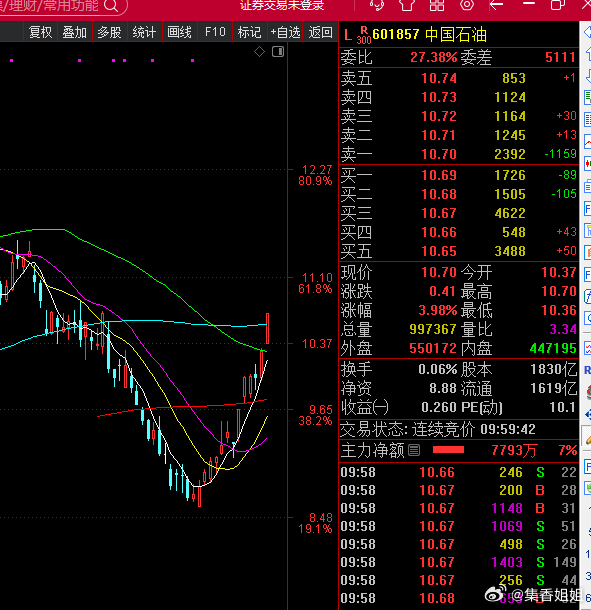Open the skin theme shirt icon
Screen dimensions: 591x610
pos(407,5)
